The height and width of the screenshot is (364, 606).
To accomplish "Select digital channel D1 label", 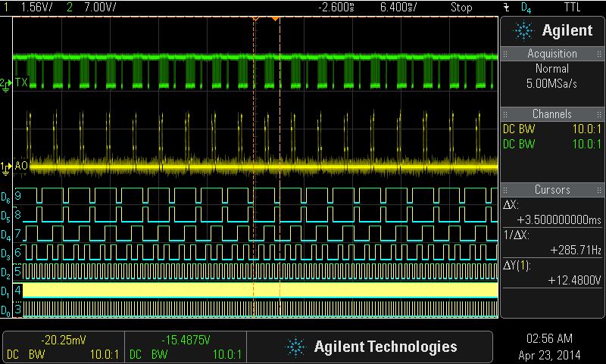I will point(5,292).
